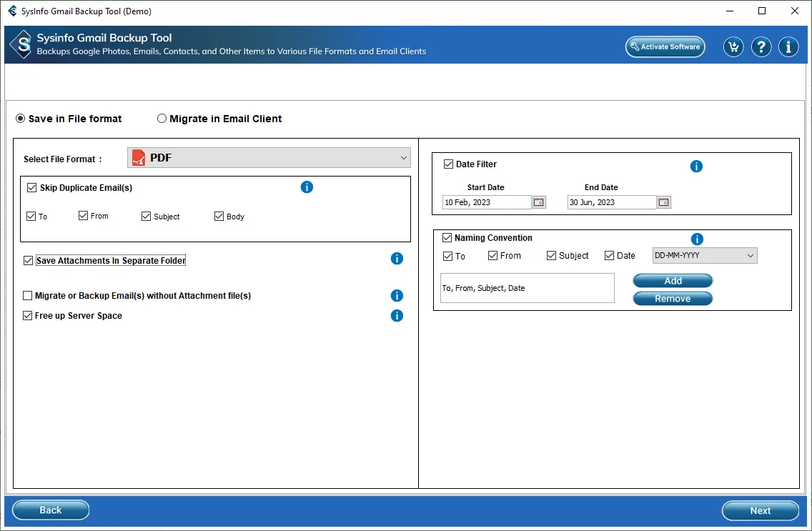The height and width of the screenshot is (531, 812).
Task: Click the Add naming convention button
Action: coord(673,281)
